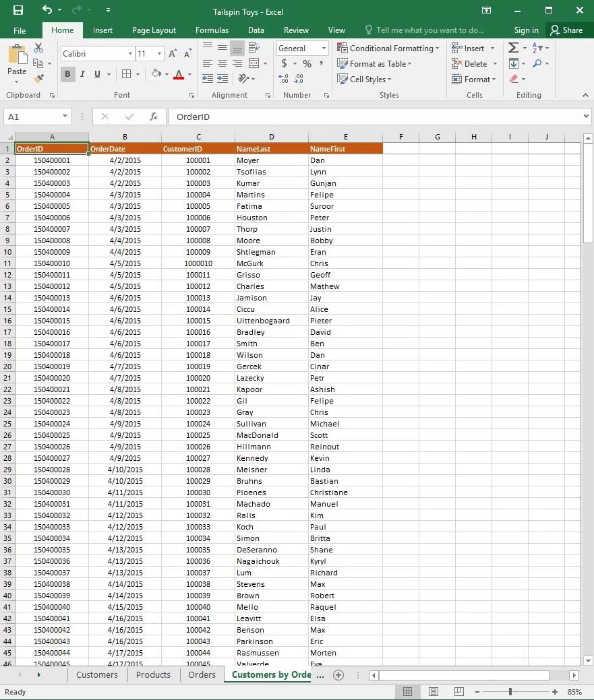The height and width of the screenshot is (700, 594).
Task: Toggle Bold formatting
Action: (67, 74)
